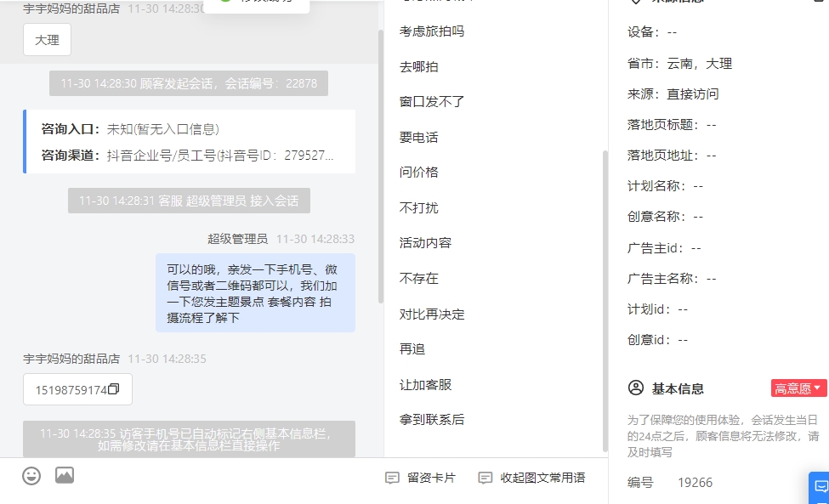Screen dimensions: 829x504
Task: Click the 来源: 直接访问 field
Action: [673, 94]
